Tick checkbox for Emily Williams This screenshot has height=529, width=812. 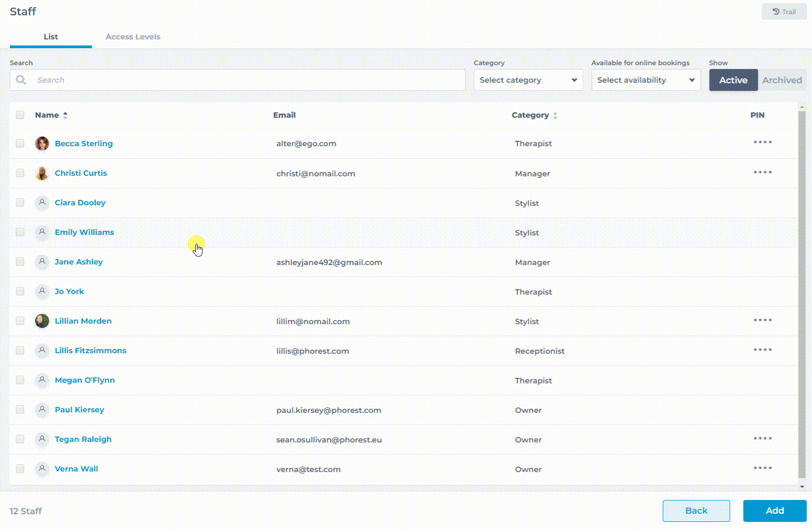(20, 232)
